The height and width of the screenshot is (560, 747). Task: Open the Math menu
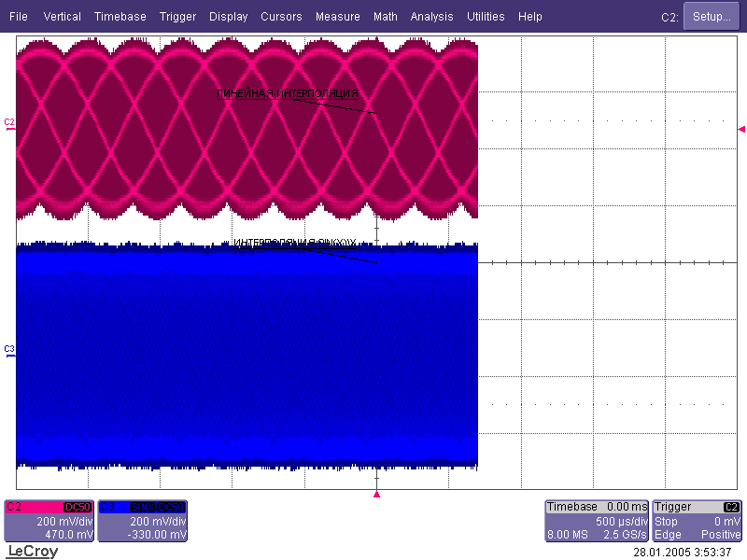point(385,17)
